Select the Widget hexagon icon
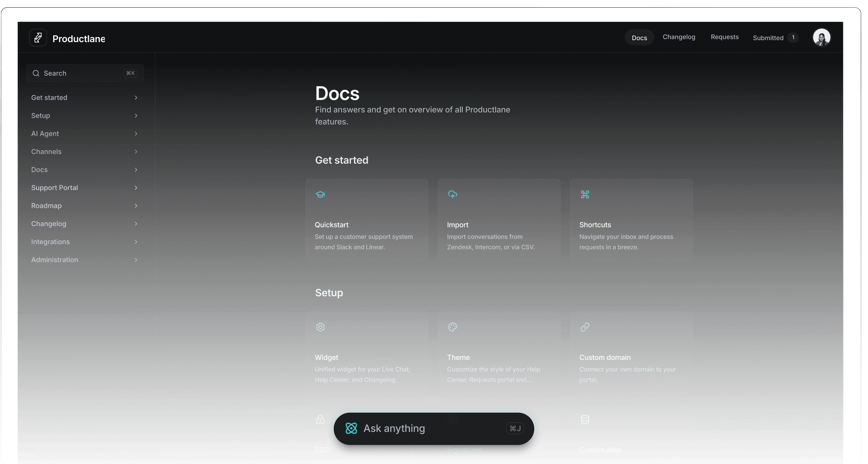Viewport: 868px width, 464px height. [x=320, y=327]
